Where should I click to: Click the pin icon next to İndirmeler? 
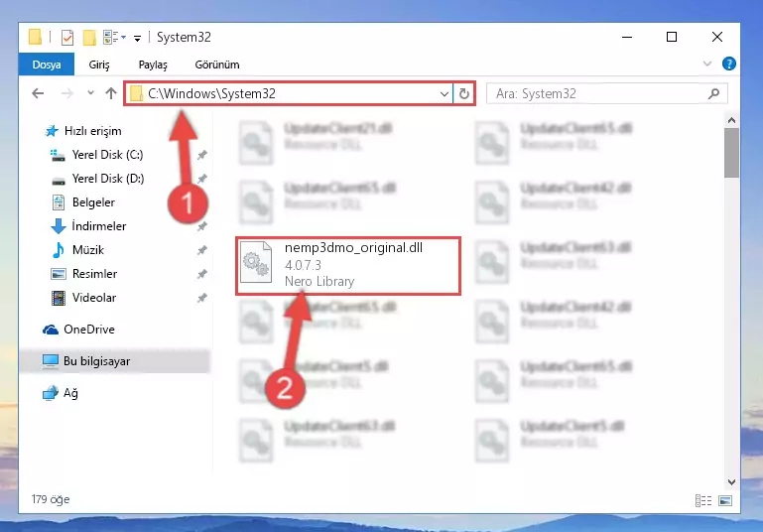[202, 226]
